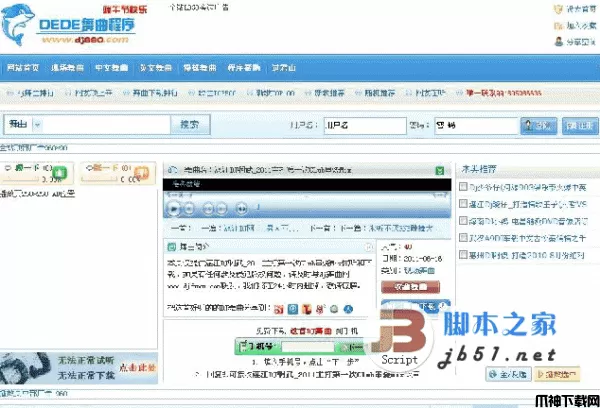This screenshot has height=408, width=600.
Task: Click the blue square share icon
Action: 293,309
